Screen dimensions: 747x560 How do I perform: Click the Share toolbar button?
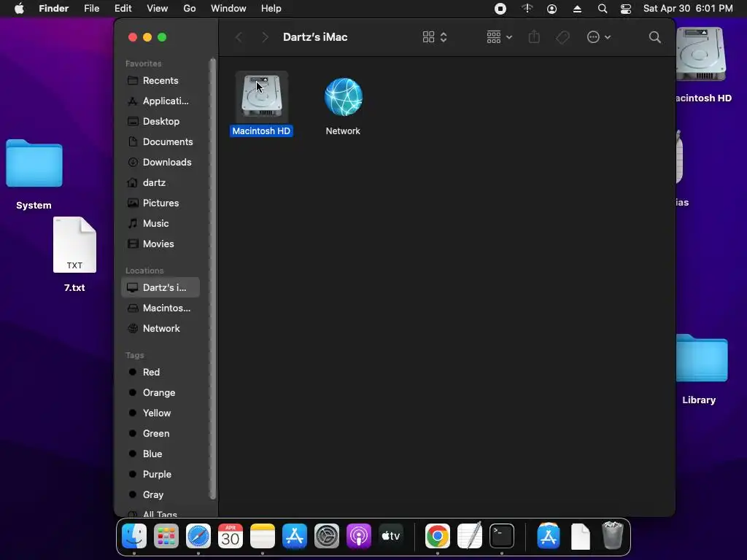click(534, 37)
